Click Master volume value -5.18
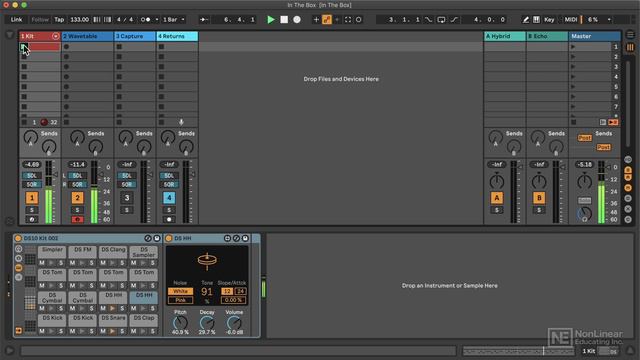The image size is (640, 360). [x=584, y=164]
